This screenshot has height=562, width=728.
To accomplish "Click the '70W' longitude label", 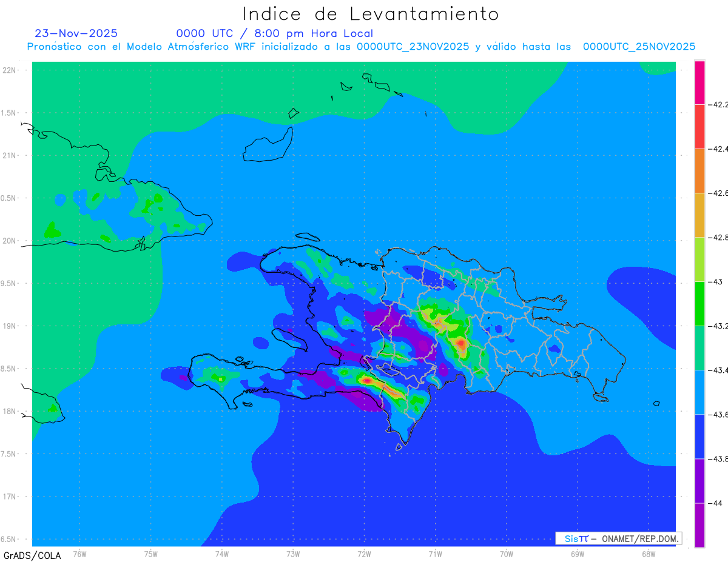I will 507,554.
